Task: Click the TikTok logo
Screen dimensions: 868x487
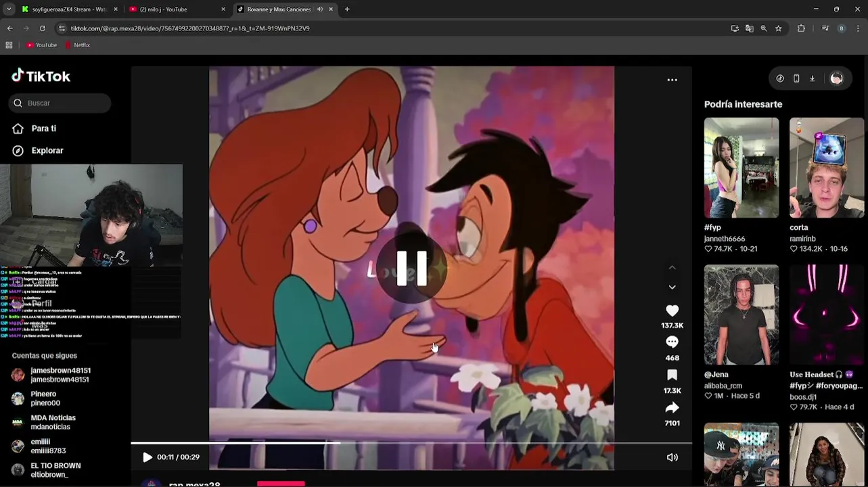Action: pyautogui.click(x=41, y=76)
